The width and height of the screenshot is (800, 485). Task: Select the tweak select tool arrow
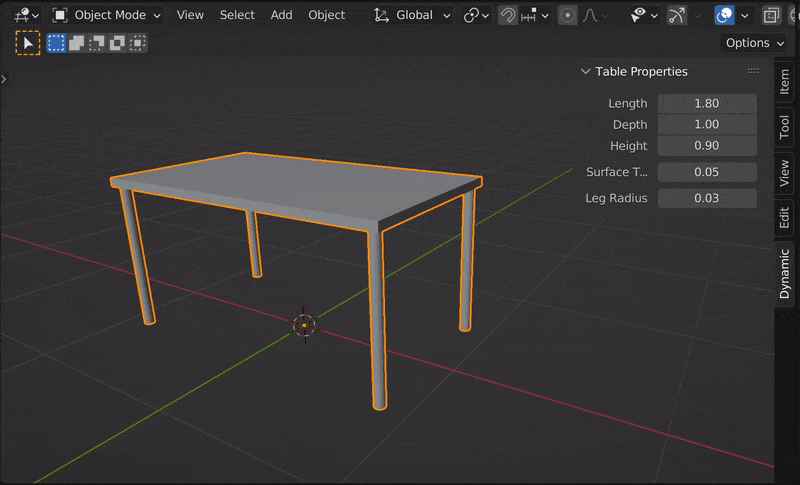point(28,43)
